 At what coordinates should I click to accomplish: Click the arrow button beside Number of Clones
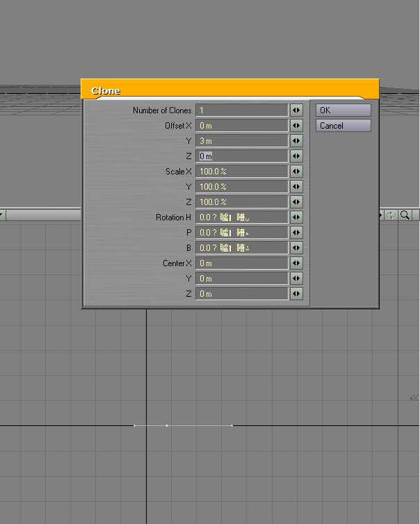(297, 110)
